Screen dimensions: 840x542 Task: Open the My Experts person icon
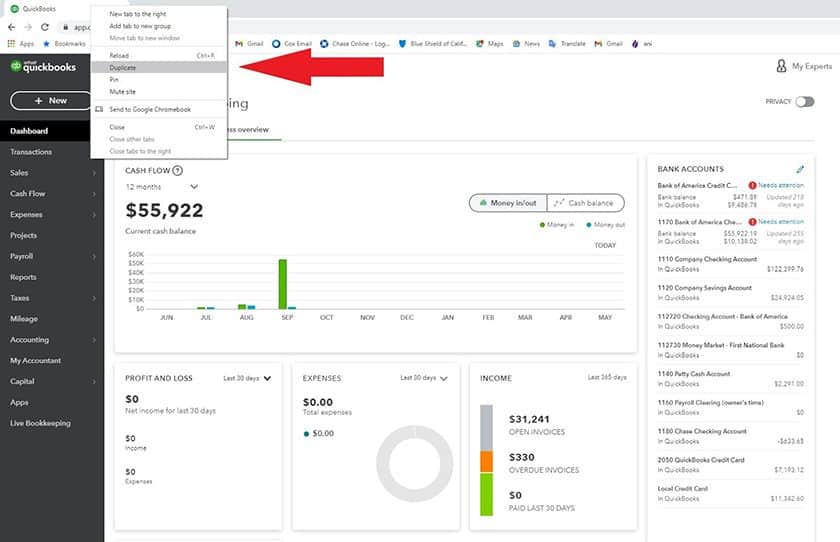tap(781, 66)
